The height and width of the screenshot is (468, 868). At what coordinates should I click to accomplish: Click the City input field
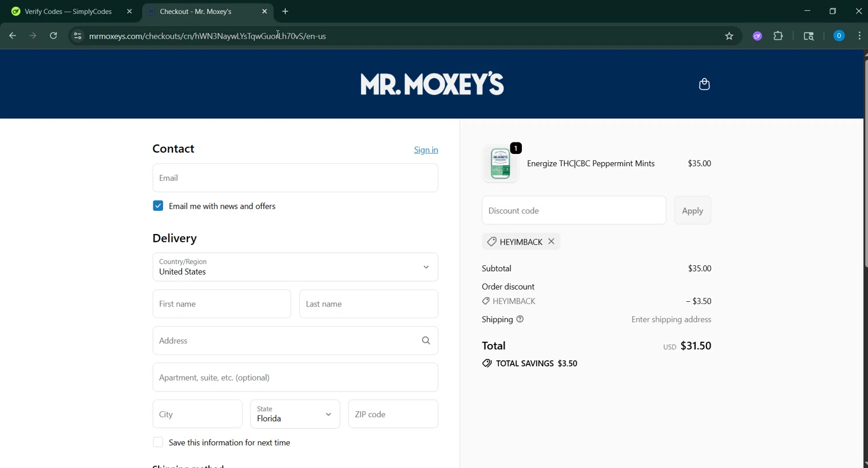pos(197,414)
